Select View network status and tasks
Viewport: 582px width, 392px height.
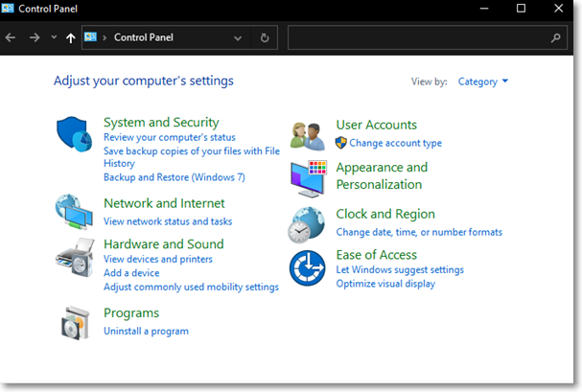click(x=168, y=221)
